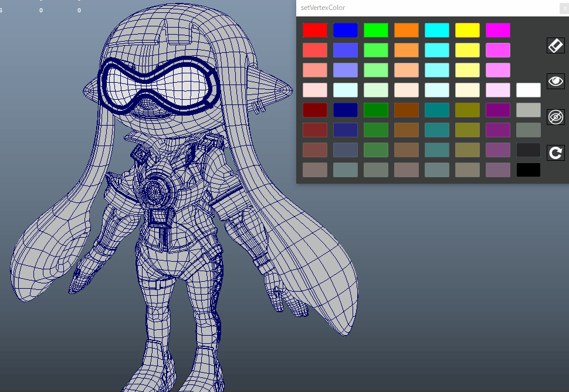This screenshot has width=569, height=392.
Task: Choose the muted indigo swatch in sixth row
Action: [x=346, y=130]
